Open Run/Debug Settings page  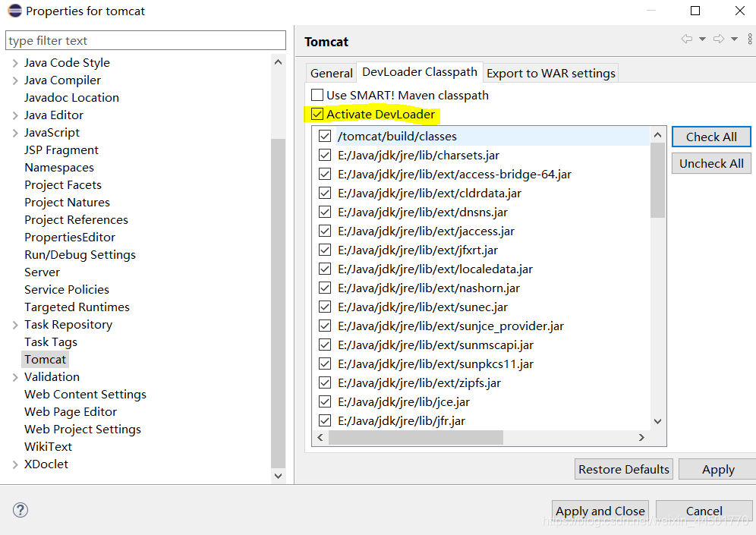(x=80, y=255)
